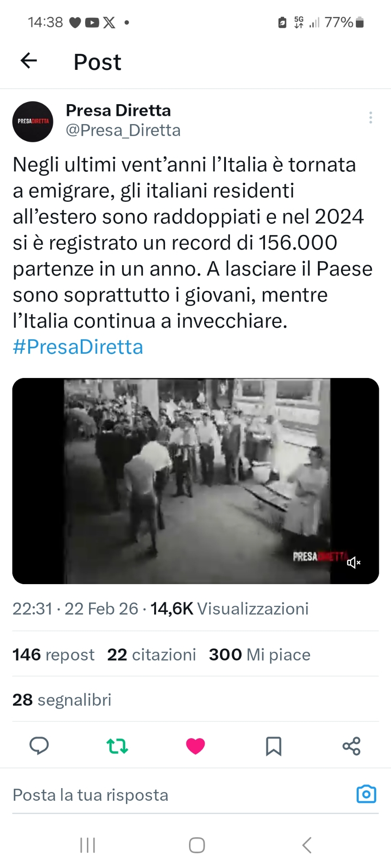Open the share icon on the post
Viewport: 391px width, 868px height.
tap(351, 746)
